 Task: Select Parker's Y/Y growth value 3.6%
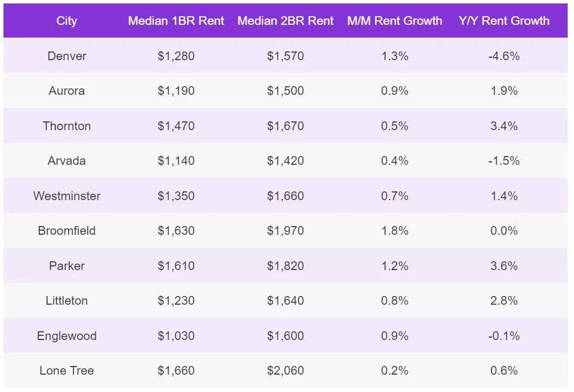point(504,266)
